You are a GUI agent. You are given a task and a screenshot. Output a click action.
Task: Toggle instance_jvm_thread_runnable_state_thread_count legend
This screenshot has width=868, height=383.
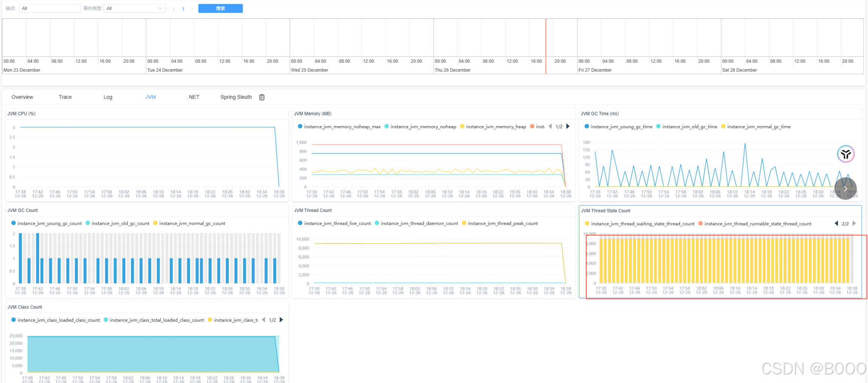(x=755, y=224)
